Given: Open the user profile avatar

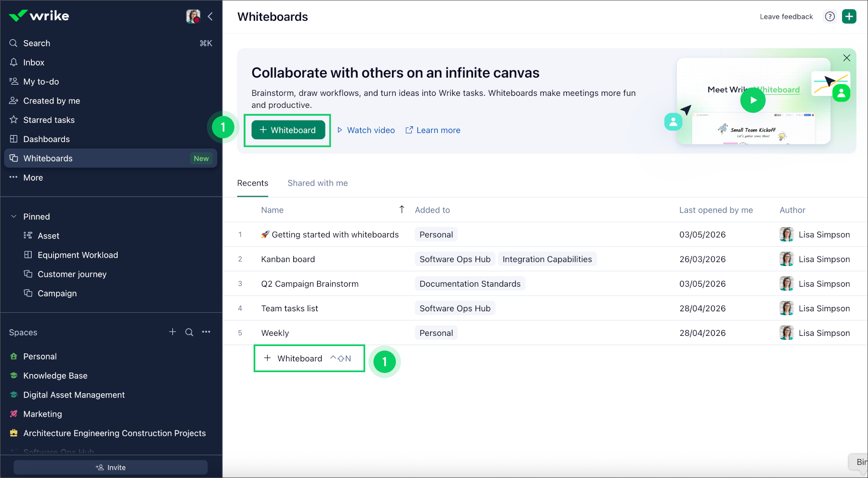Looking at the screenshot, I should (193, 16).
